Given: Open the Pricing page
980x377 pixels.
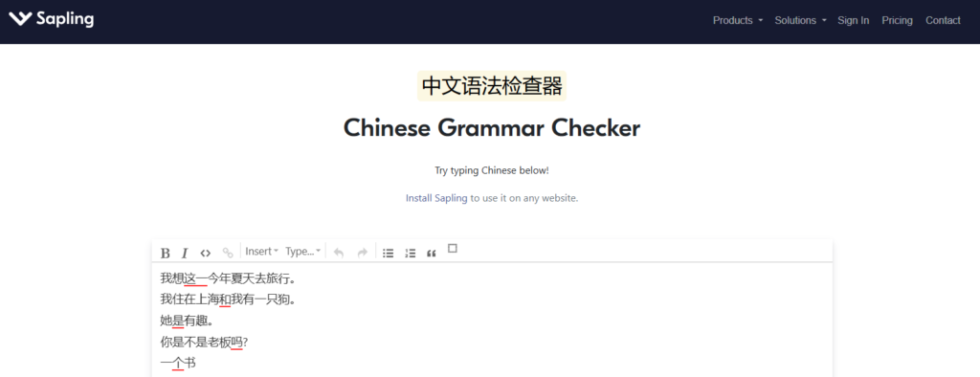Looking at the screenshot, I should coord(897,21).
